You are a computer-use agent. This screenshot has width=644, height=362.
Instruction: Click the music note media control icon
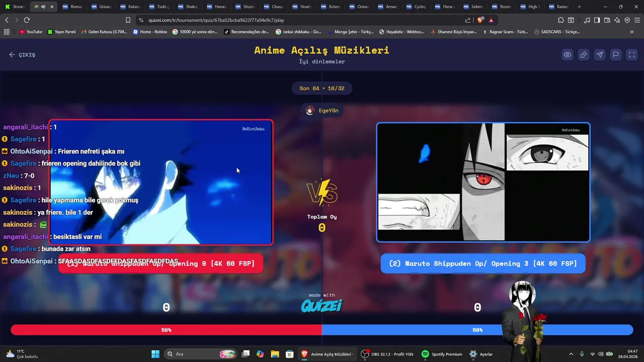tap(587, 20)
